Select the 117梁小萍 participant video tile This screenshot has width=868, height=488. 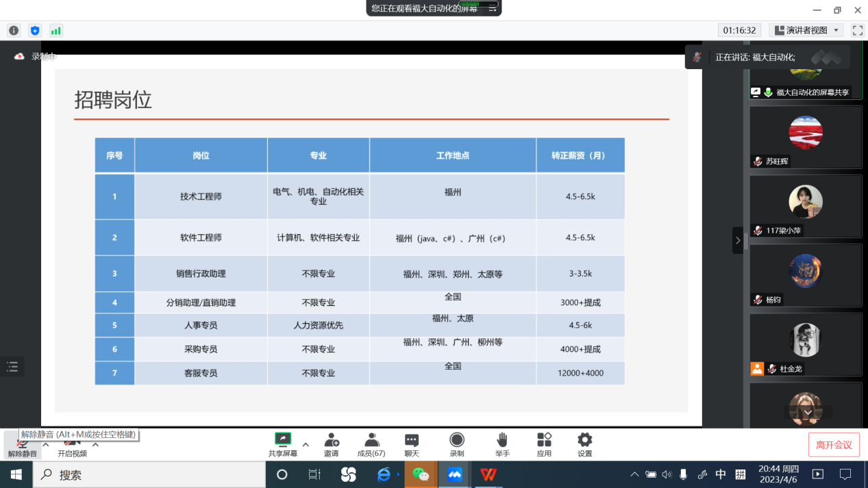[805, 205]
